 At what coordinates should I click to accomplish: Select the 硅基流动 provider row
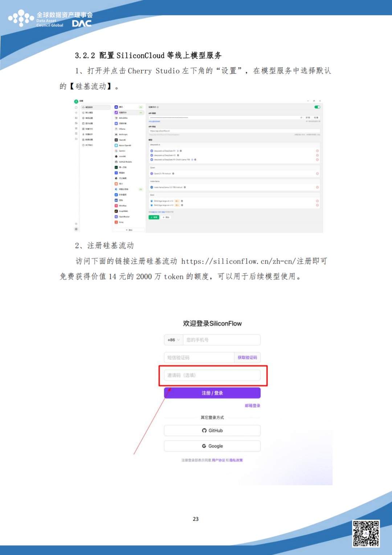click(x=129, y=113)
